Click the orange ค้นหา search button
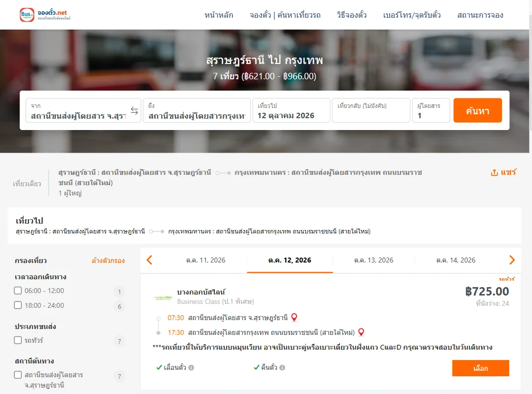Viewport: 532px width, 394px height. point(478,110)
